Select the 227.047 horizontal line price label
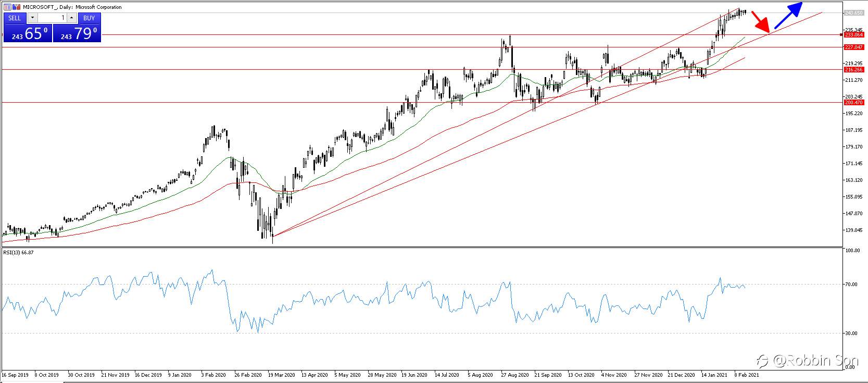Image resolution: width=868 pixels, height=383 pixels. [x=853, y=47]
